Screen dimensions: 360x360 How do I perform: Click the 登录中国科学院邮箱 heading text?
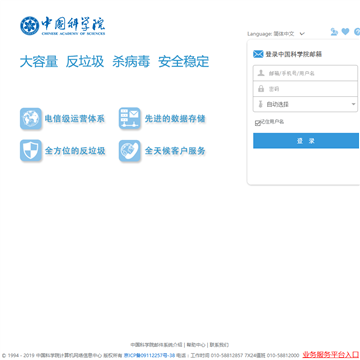[294, 54]
